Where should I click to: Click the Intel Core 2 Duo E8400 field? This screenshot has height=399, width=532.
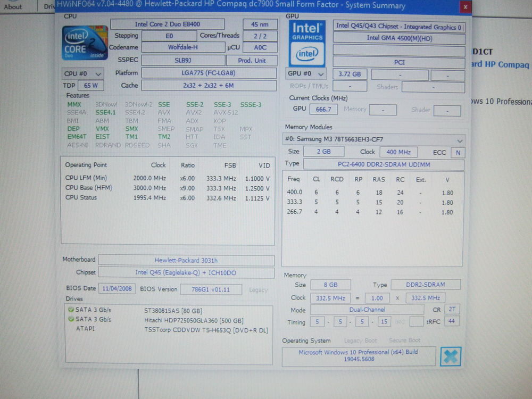(x=168, y=24)
